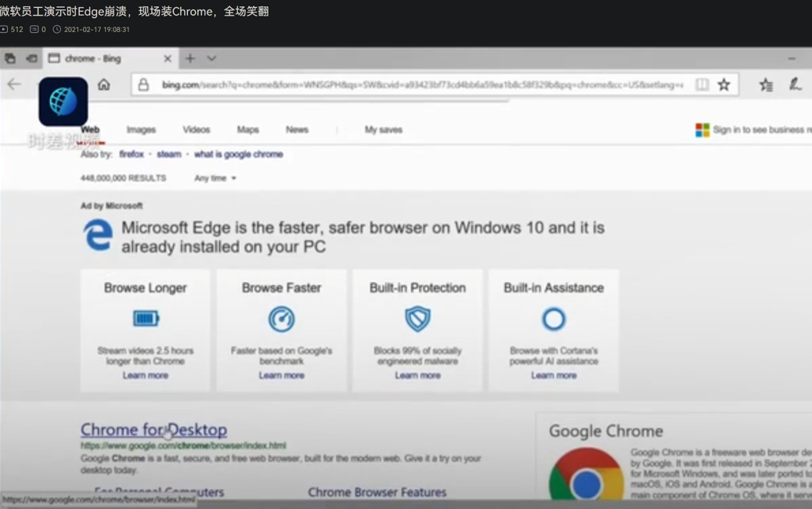Go back with the back arrow
The width and height of the screenshot is (812, 509).
(14, 85)
